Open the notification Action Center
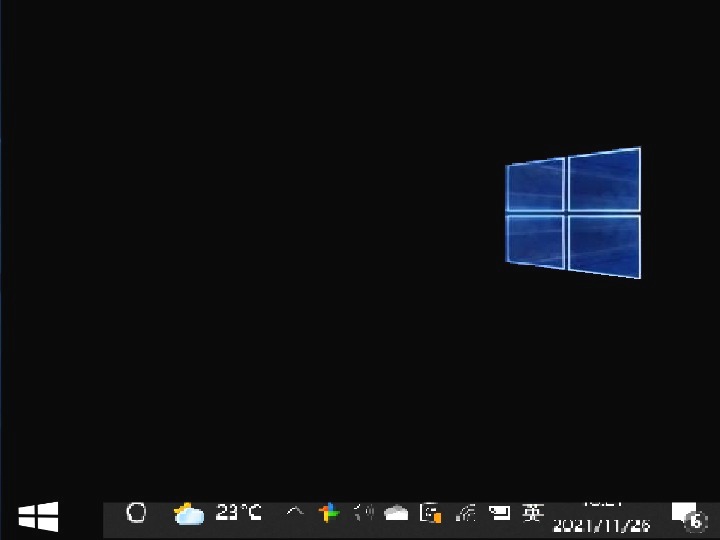720x540 pixels. coord(683,514)
